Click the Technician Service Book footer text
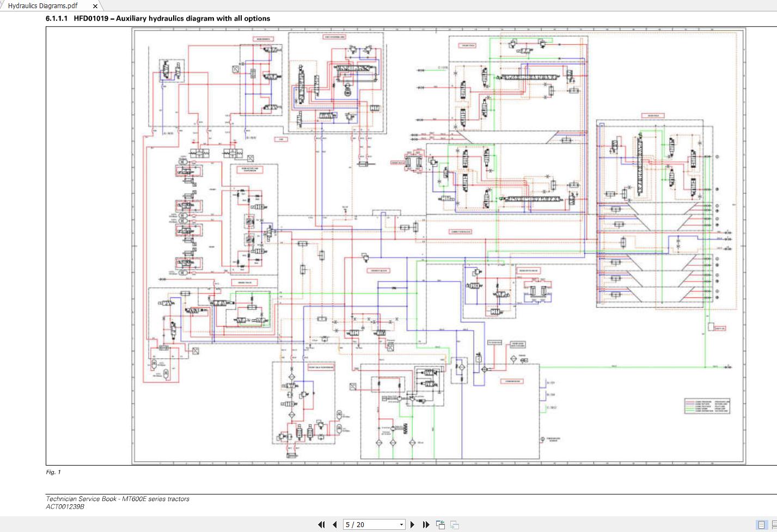 (x=117, y=499)
